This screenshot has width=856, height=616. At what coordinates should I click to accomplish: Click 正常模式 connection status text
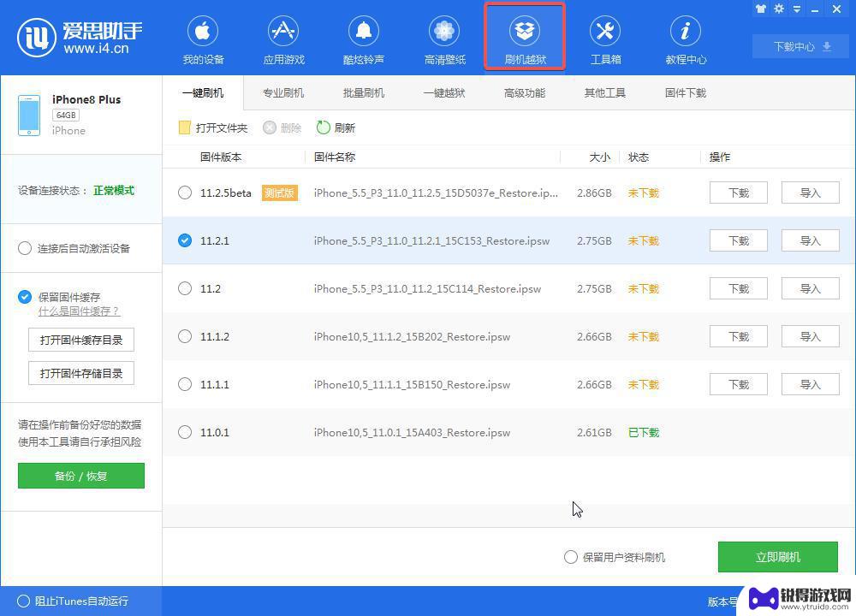(x=114, y=190)
